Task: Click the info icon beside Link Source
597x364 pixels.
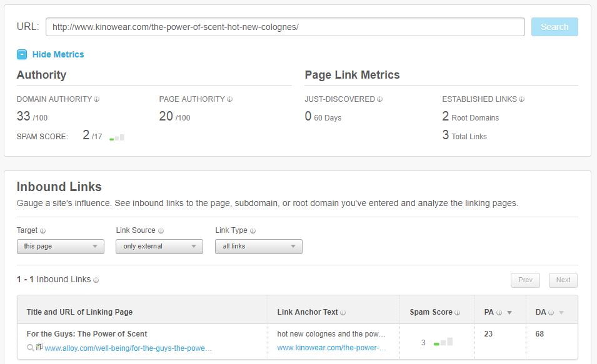Action: (161, 231)
